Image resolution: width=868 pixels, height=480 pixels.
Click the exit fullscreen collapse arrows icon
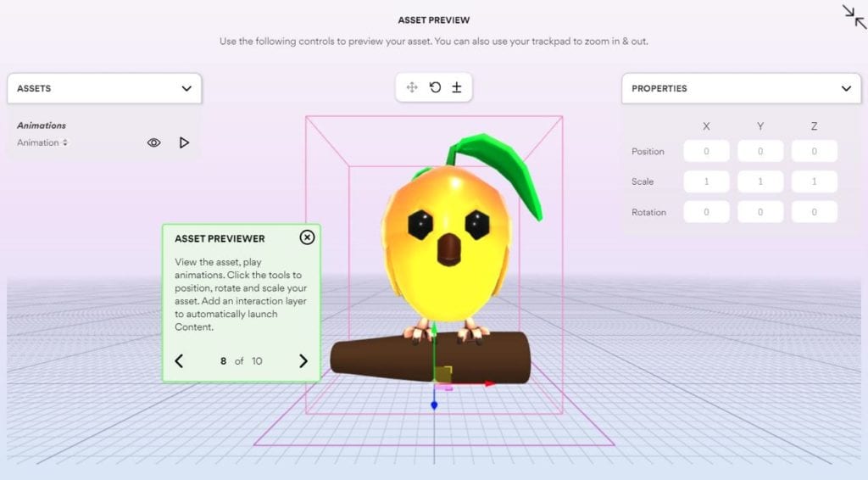click(x=854, y=17)
